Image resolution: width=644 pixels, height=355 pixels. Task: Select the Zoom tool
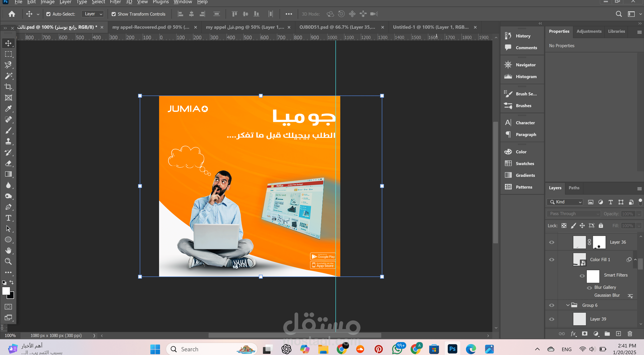click(8, 261)
